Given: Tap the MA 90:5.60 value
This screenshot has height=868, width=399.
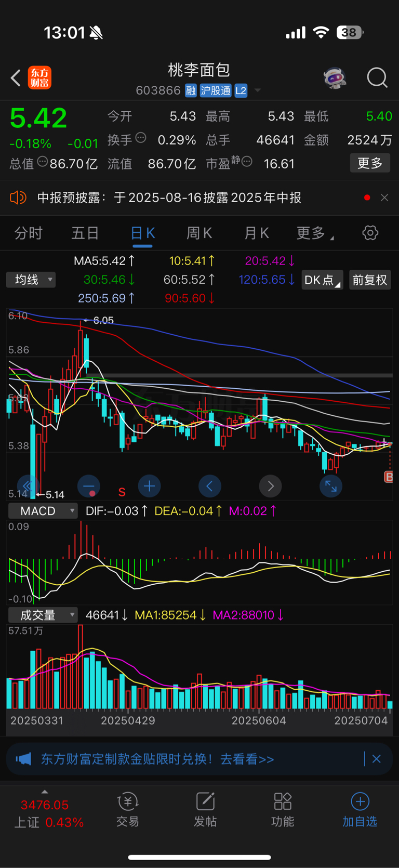Looking at the screenshot, I should pos(190,298).
